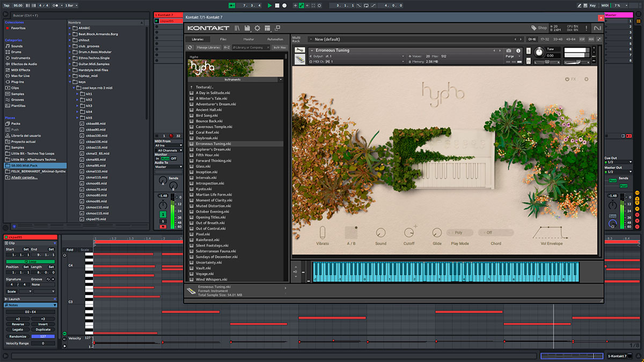Open the Poly Play Mode selector

coord(459,233)
